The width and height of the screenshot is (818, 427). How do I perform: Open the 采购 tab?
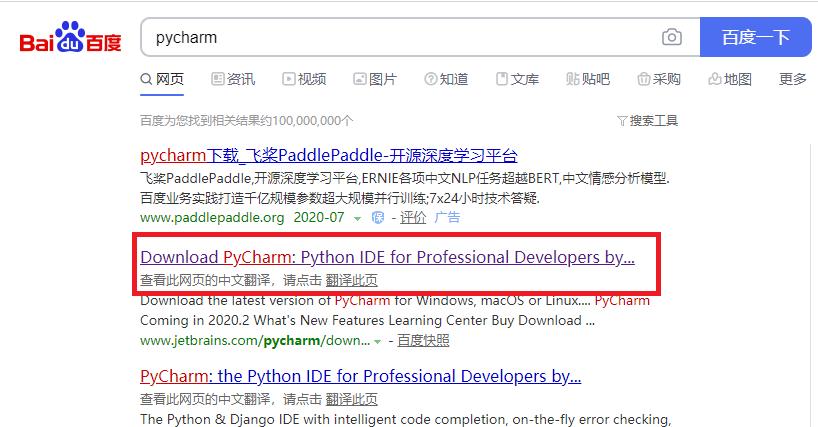[659, 79]
